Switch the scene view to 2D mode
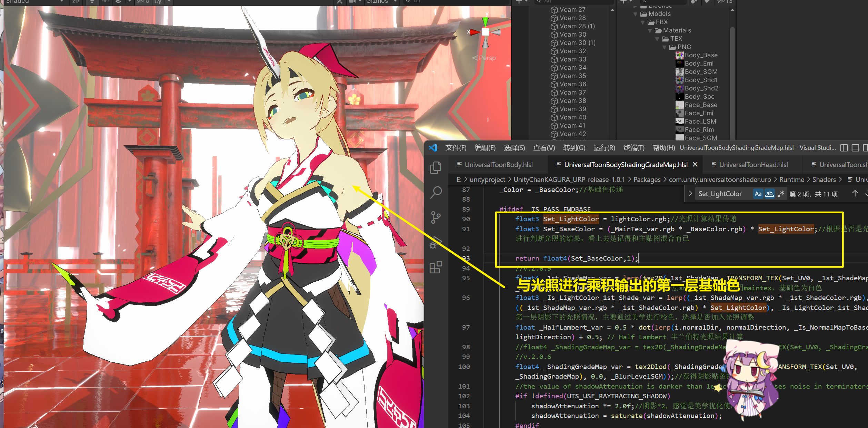This screenshot has width=868, height=428. (76, 2)
